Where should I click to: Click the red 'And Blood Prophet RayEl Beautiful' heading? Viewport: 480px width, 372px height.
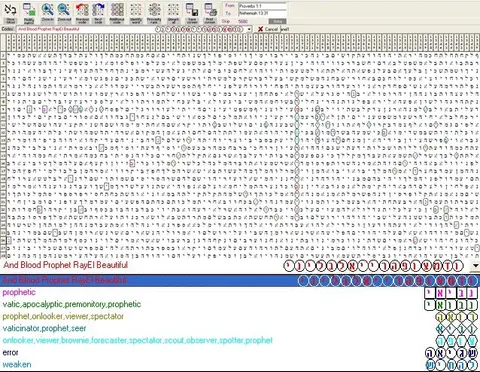coord(66,265)
